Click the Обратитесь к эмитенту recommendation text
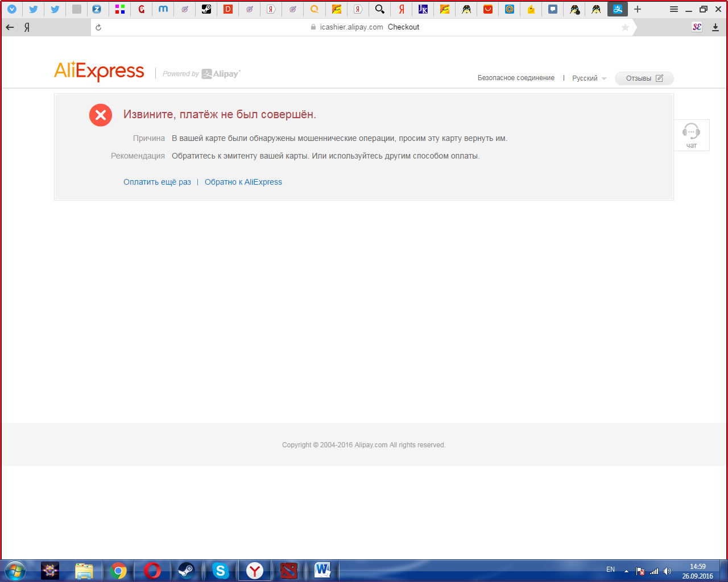The height and width of the screenshot is (582, 728). tap(326, 156)
